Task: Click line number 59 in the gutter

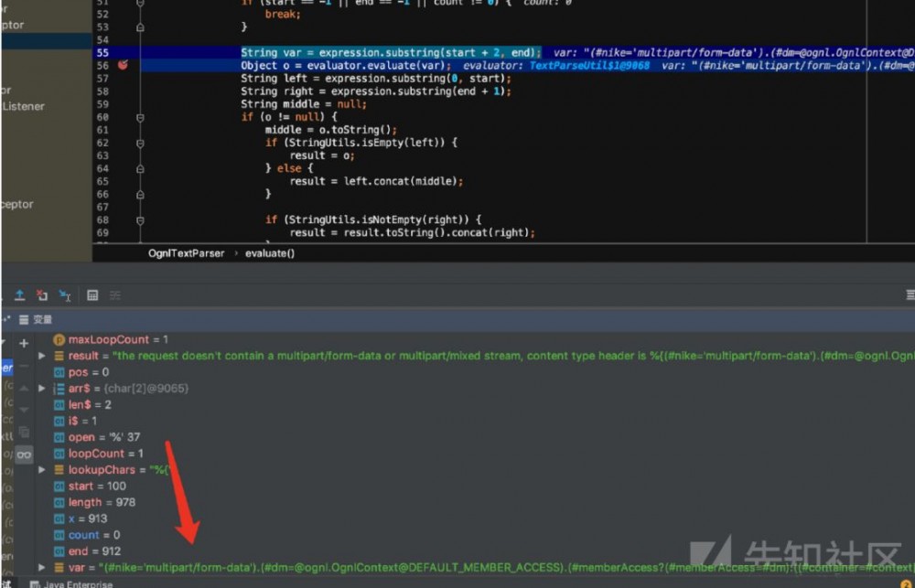Action: pos(102,104)
